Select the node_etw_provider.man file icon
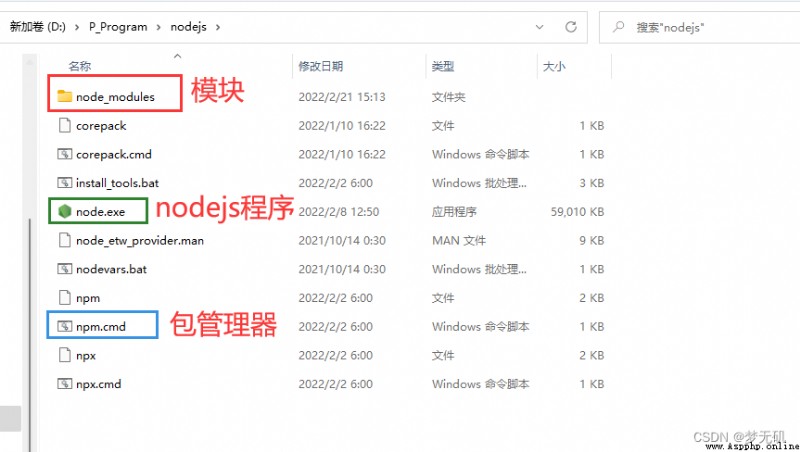 pos(64,240)
